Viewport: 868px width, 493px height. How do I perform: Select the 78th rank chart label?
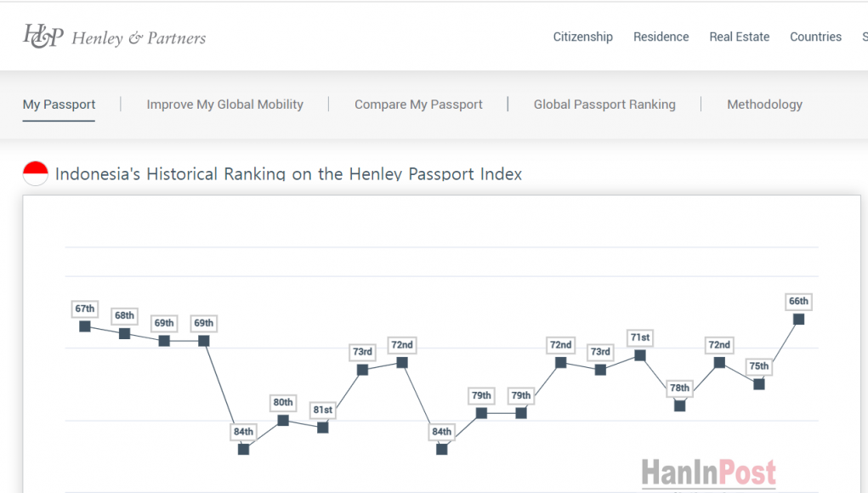(679, 388)
